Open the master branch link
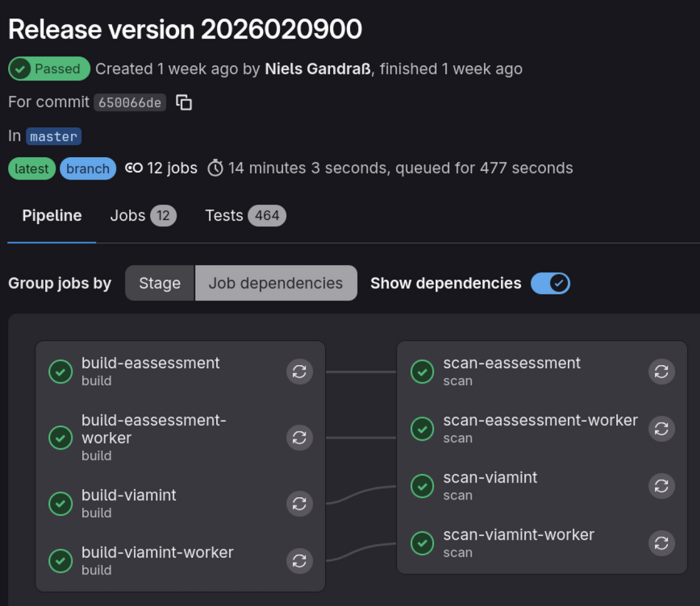This screenshot has width=700, height=606. point(53,137)
